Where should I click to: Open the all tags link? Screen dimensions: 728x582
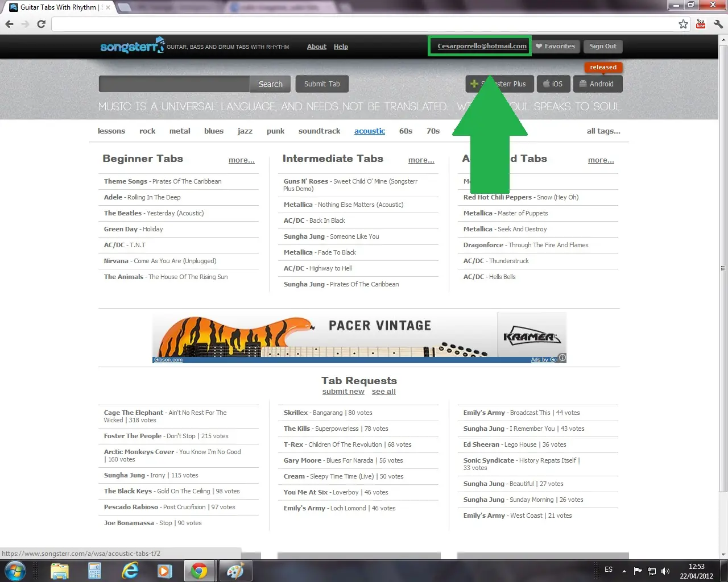(x=603, y=131)
